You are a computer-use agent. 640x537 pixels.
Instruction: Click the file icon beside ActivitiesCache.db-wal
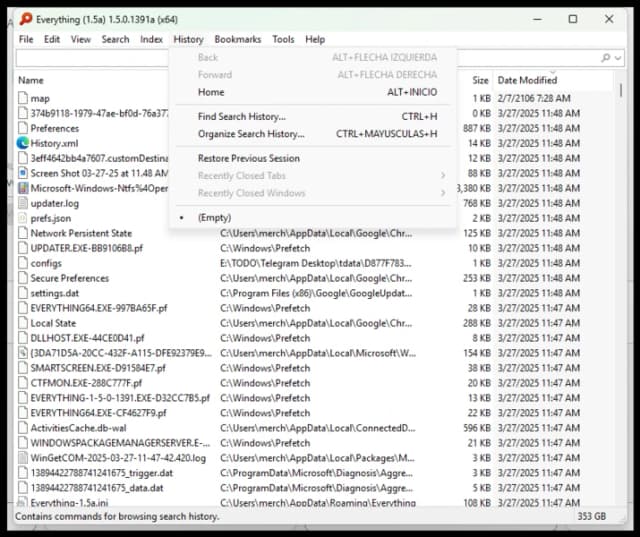[23, 428]
